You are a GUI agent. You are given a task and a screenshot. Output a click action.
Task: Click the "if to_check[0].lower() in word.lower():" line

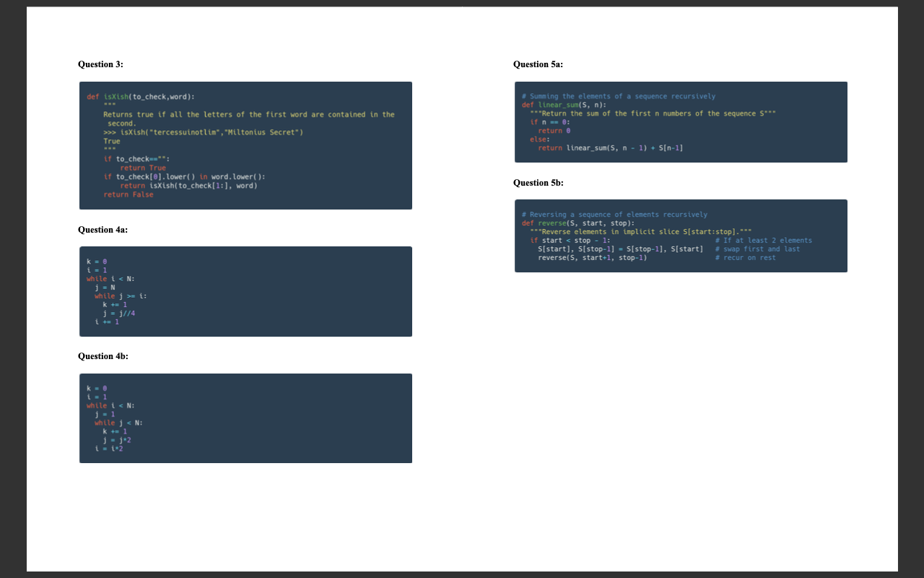tap(184, 177)
